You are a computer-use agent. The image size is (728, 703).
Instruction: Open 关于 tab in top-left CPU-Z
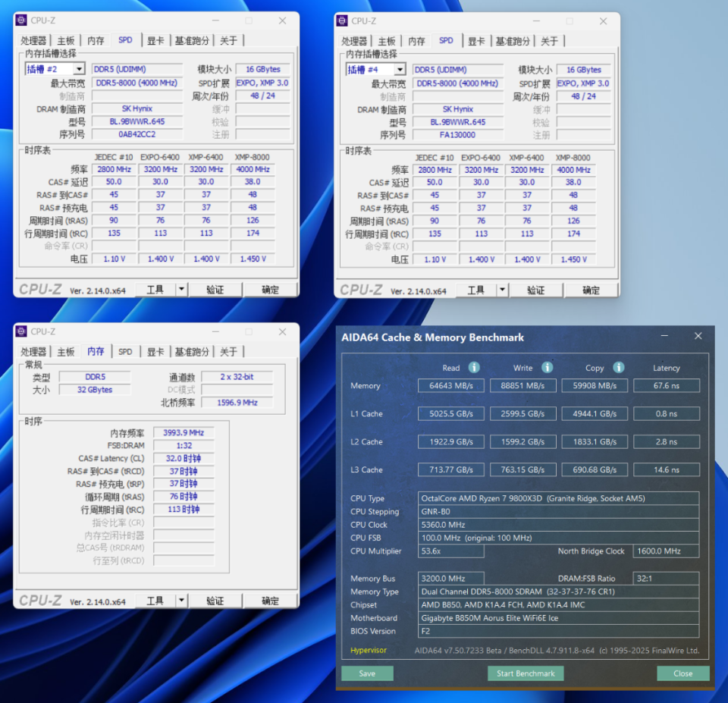click(228, 41)
